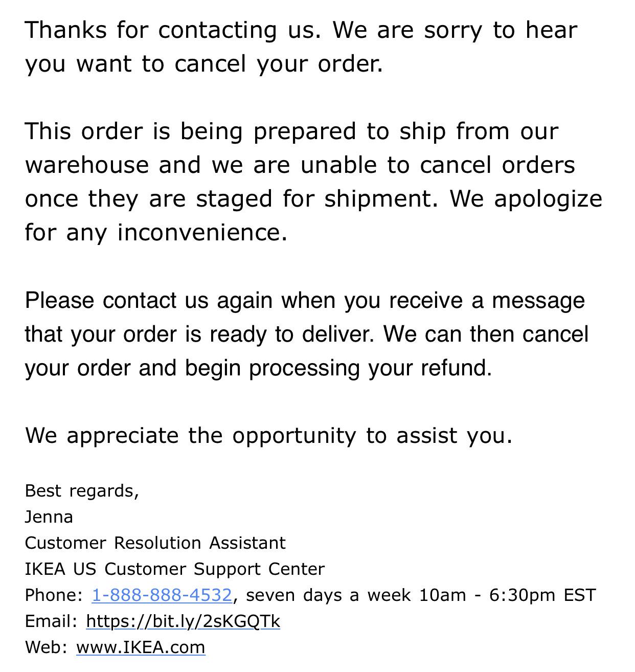Click the 'Customer Resolution Assistant' title line
The image size is (635, 672).
click(155, 543)
